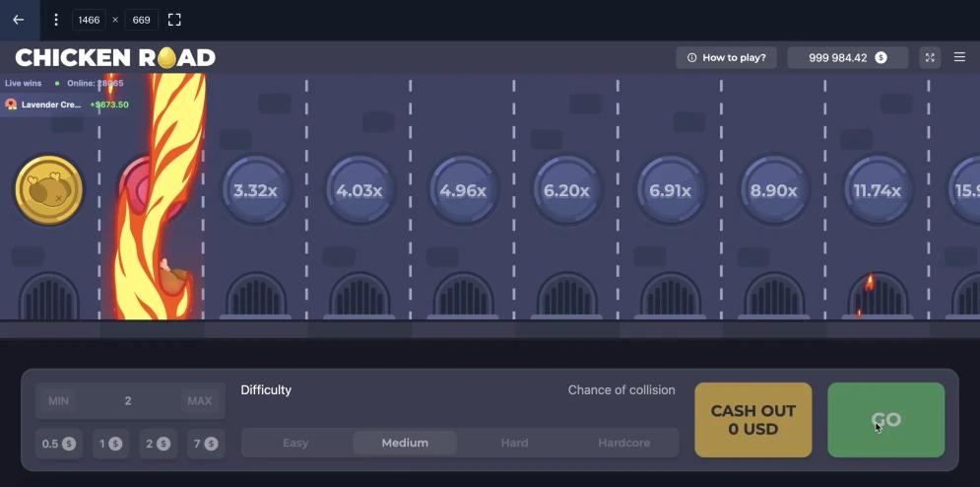Select the Medium difficulty

405,443
